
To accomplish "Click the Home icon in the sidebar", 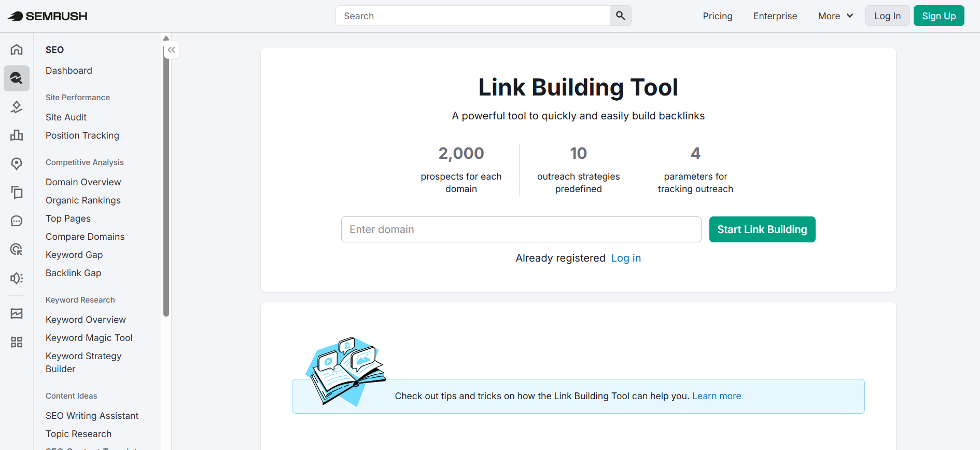I will click(x=17, y=49).
